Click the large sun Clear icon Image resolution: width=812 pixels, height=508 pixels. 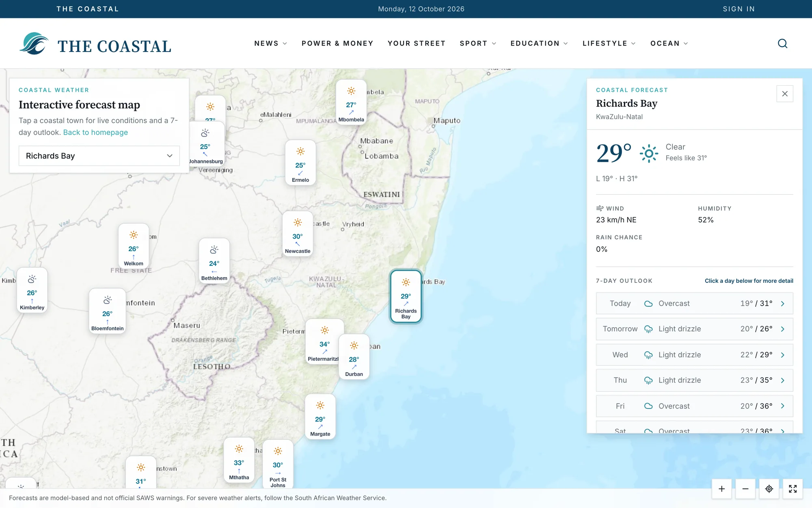coord(649,153)
